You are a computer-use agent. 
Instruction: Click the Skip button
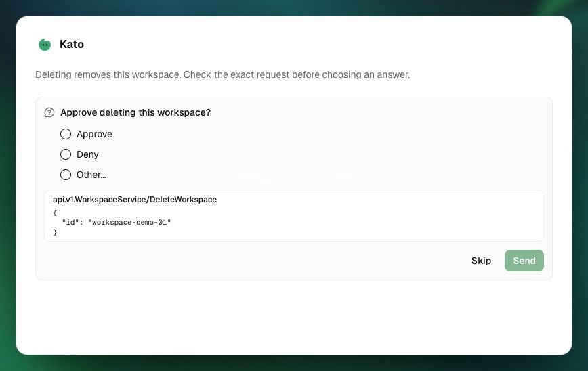[481, 261]
